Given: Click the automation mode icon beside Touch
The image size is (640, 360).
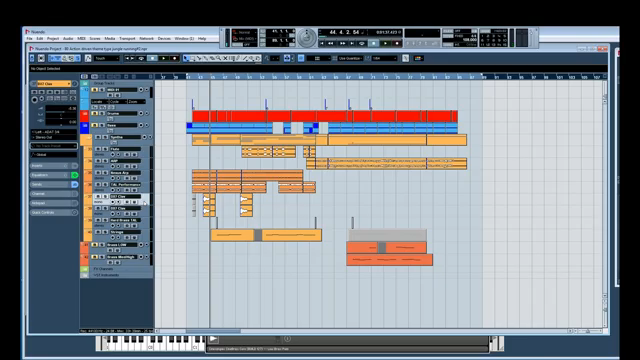Looking at the screenshot, I should (88, 58).
